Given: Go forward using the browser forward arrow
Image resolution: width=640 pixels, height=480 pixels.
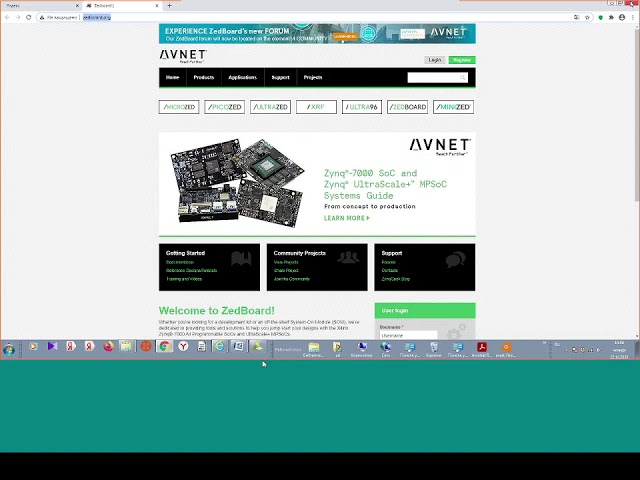Looking at the screenshot, I should coord(18,17).
